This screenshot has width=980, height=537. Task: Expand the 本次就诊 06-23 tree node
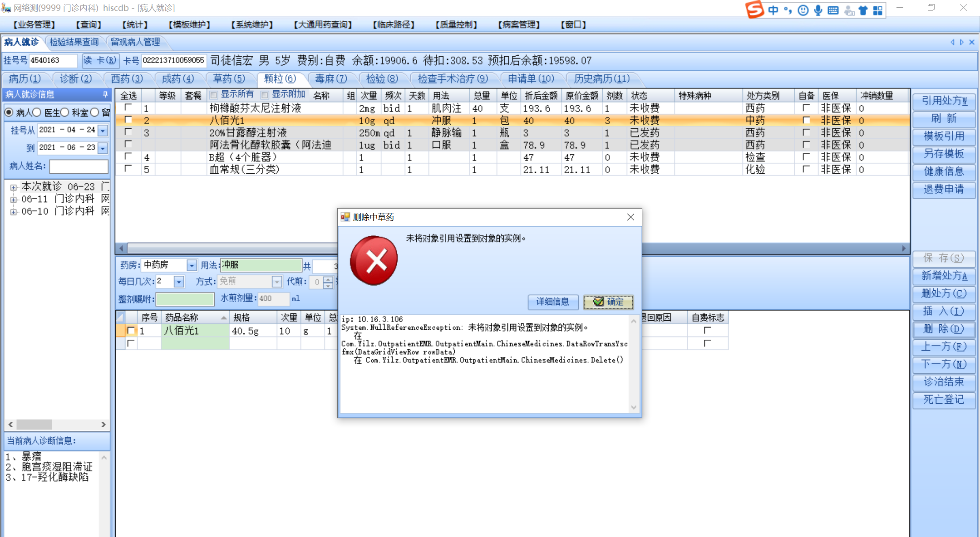coord(14,187)
